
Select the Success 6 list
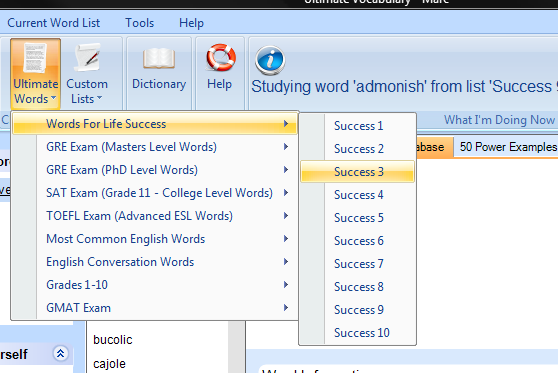coord(358,241)
